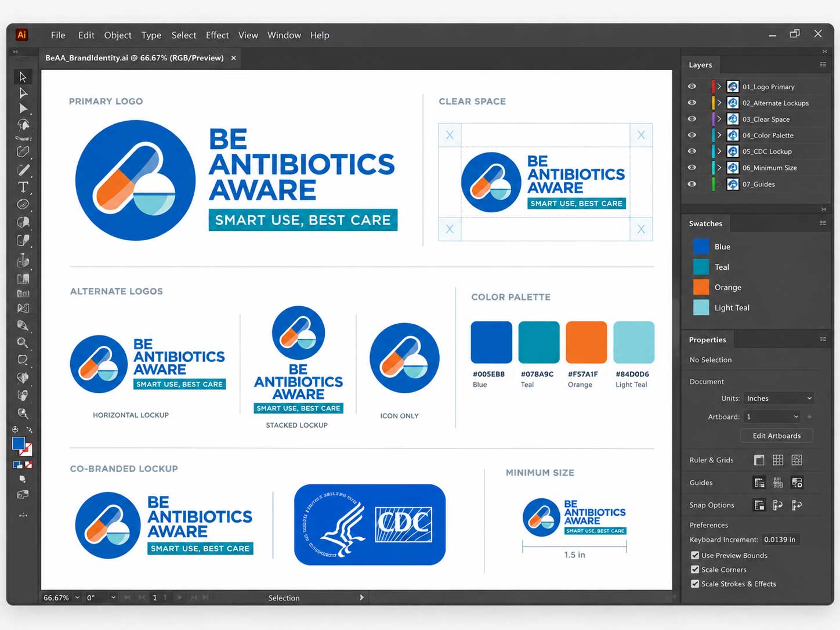
Task: Hide the 03_Clear Space layer
Action: click(692, 119)
